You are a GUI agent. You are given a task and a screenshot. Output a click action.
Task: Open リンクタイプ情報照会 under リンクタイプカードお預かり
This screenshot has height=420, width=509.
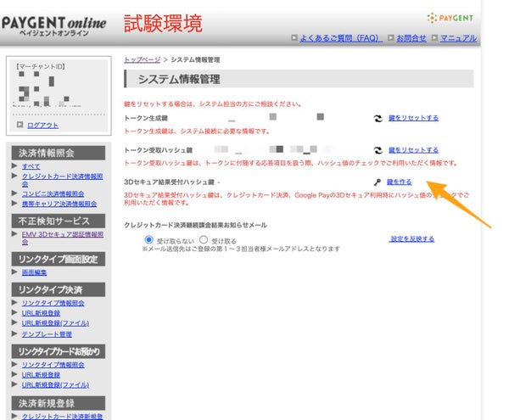coord(53,365)
